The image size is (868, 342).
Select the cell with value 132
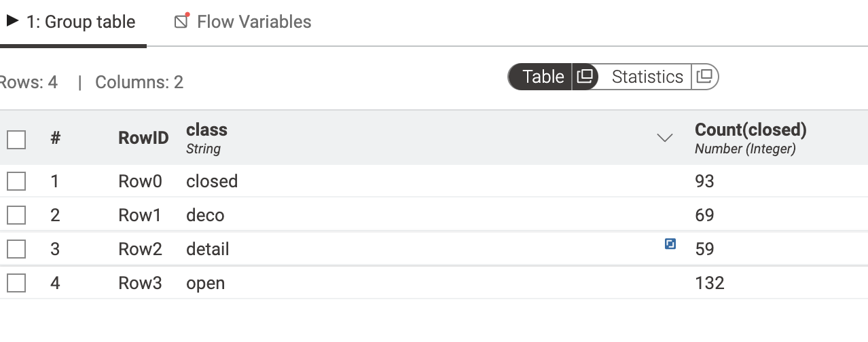710,283
